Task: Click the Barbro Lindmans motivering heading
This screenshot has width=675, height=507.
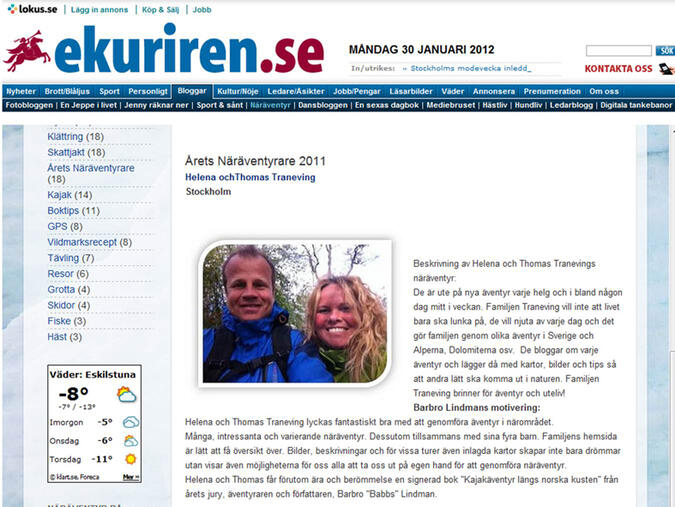Action: point(477,408)
